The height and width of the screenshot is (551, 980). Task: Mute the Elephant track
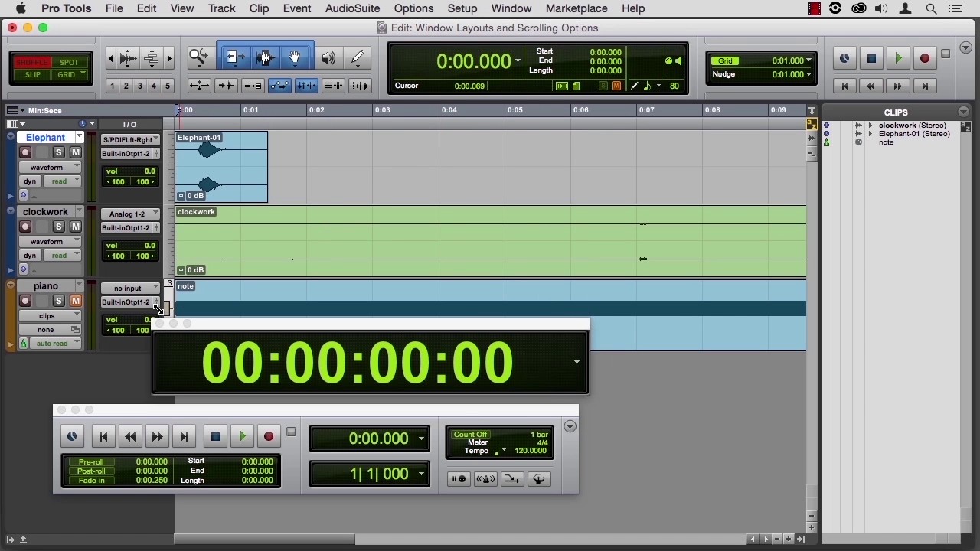pos(75,152)
